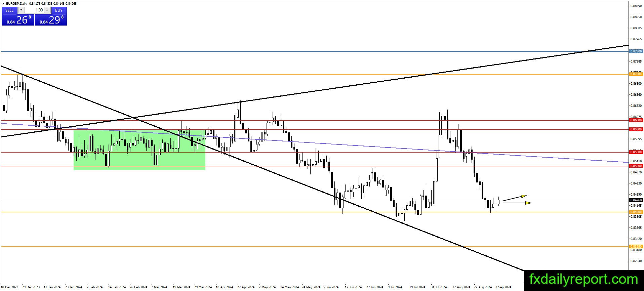The height and width of the screenshot is (291, 644).
Task: Click the 0.83665 price axis value
Action: point(636,228)
